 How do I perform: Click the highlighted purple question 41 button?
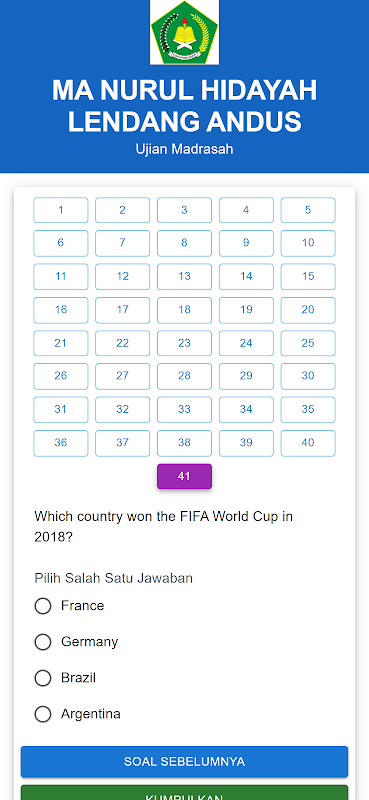click(x=184, y=476)
